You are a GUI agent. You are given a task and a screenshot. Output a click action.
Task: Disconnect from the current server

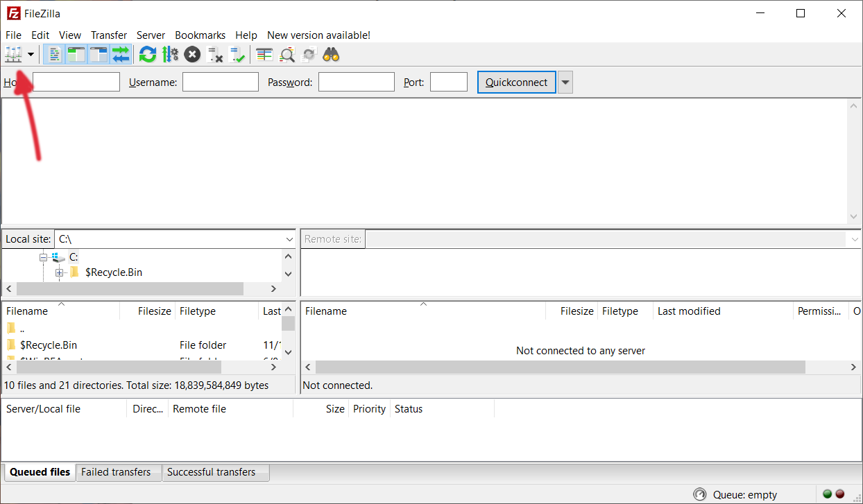(214, 54)
